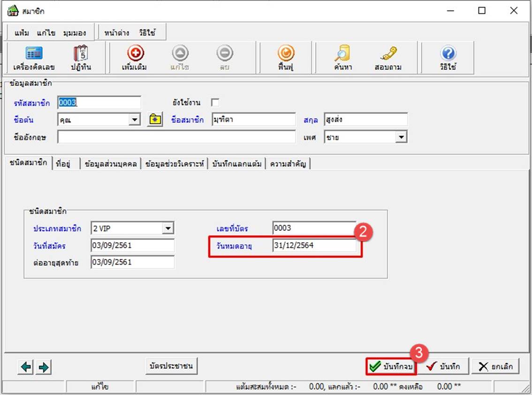Image resolution: width=532 pixels, height=395 pixels.
Task: Expand the title (ชื่อต้น) dropdown
Action: pos(135,120)
